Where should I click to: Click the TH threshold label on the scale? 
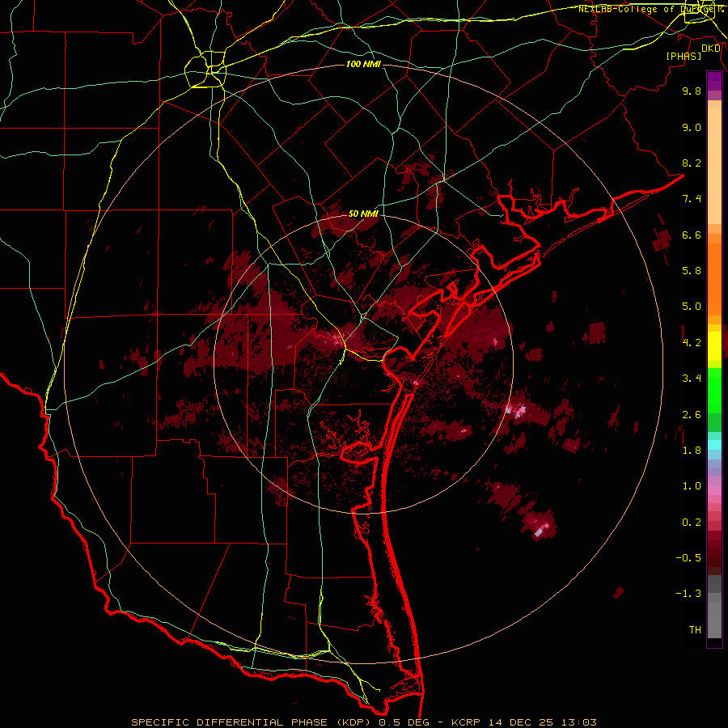point(695,630)
